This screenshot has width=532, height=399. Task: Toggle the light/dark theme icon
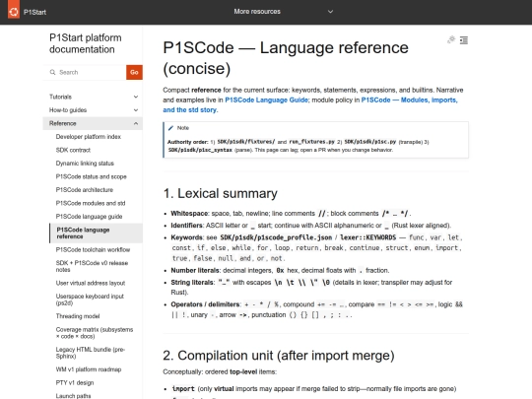[451, 40]
